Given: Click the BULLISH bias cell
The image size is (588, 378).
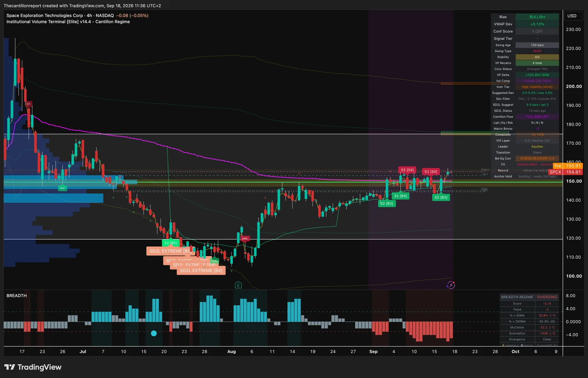Looking at the screenshot, I should coord(537,17).
